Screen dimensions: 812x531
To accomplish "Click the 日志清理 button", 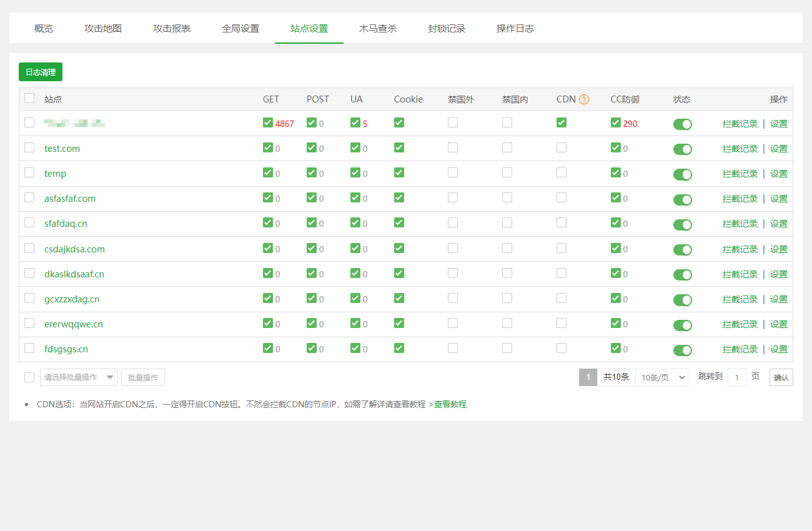I will [x=41, y=72].
